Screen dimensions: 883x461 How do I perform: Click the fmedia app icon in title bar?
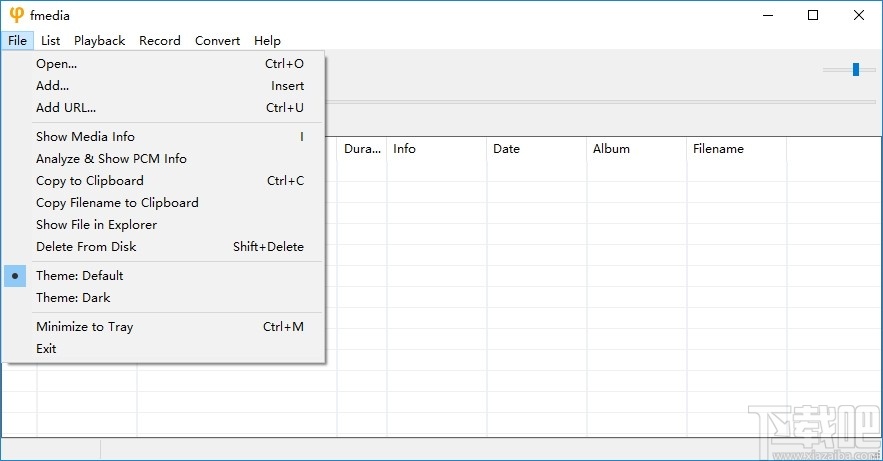[16, 15]
